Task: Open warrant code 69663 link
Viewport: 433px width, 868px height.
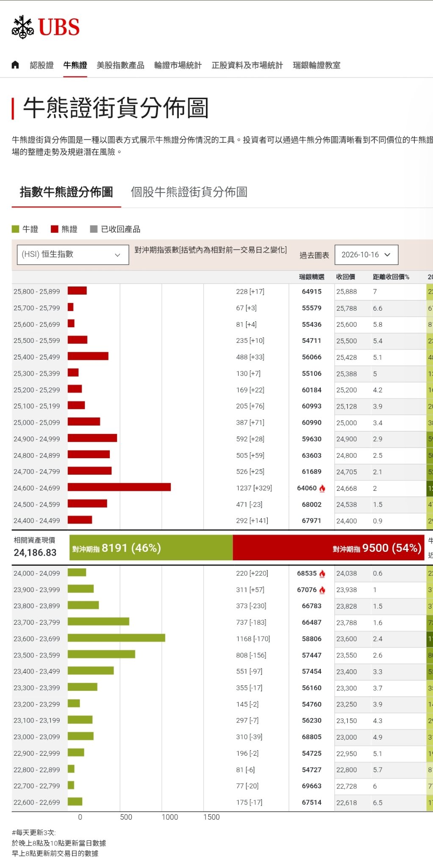Action: tap(312, 786)
